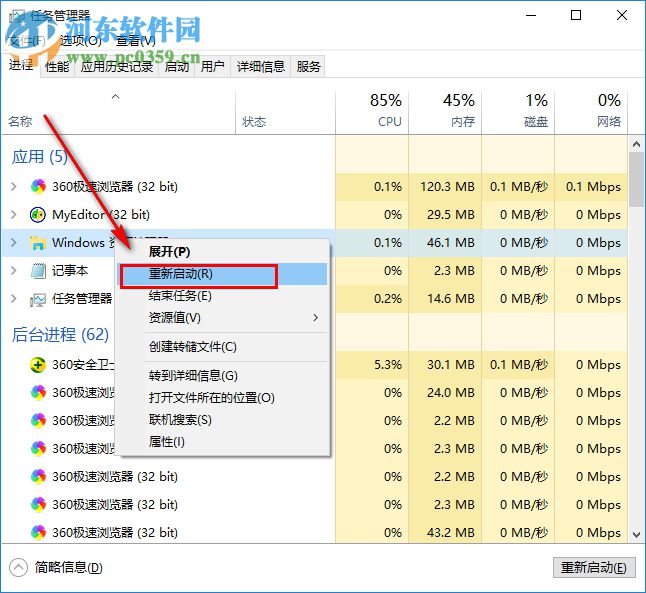Click the 360安全卫士 green icon
This screenshot has width=646, height=593.
click(38, 365)
